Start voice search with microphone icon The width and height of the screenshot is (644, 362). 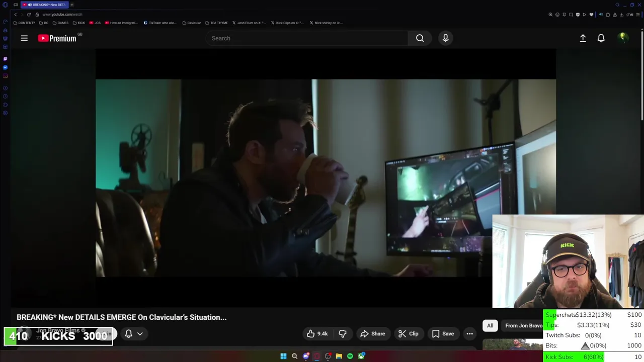445,38
